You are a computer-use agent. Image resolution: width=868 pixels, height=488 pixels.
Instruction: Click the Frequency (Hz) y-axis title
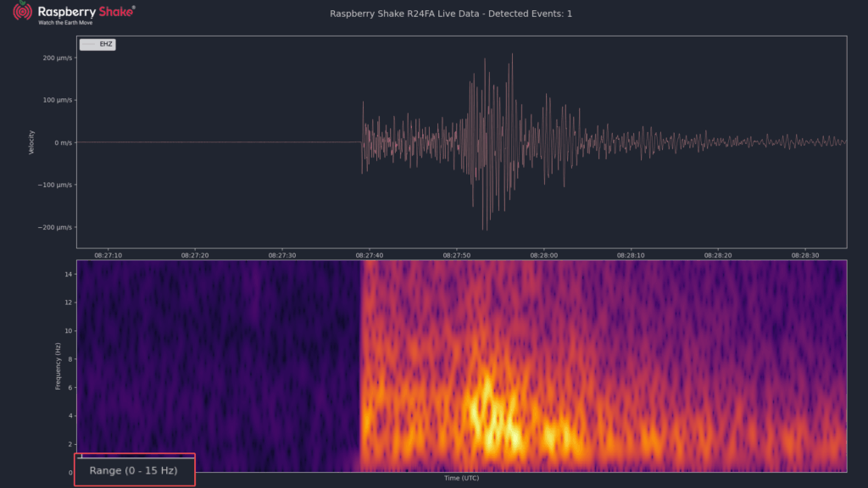(x=58, y=366)
